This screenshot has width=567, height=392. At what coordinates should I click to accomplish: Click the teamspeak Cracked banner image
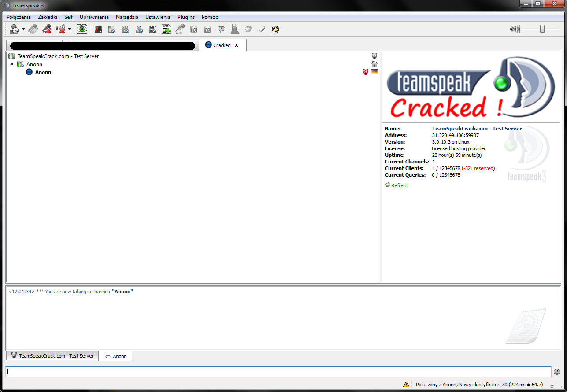471,87
